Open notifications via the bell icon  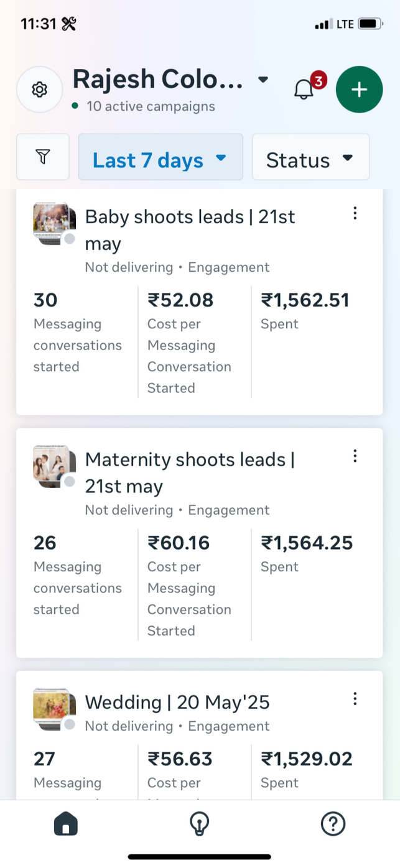coord(304,90)
